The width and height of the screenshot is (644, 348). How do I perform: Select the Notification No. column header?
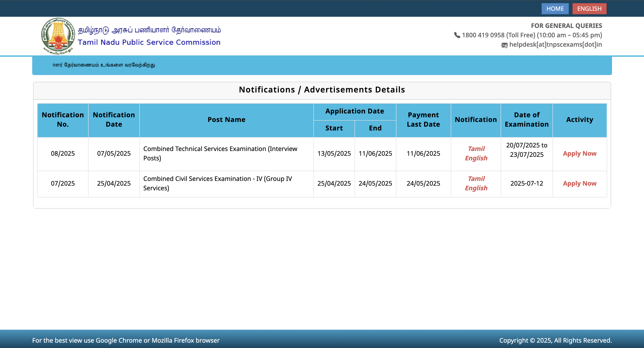pyautogui.click(x=63, y=120)
